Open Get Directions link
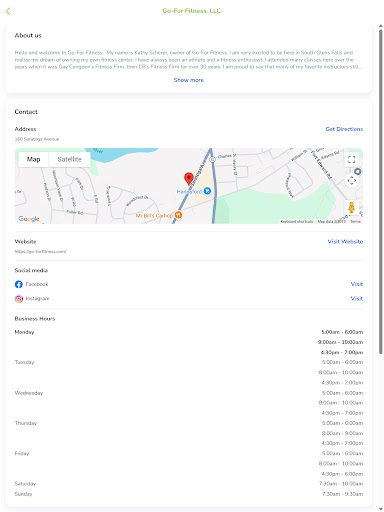The width and height of the screenshot is (384, 512). 344,129
